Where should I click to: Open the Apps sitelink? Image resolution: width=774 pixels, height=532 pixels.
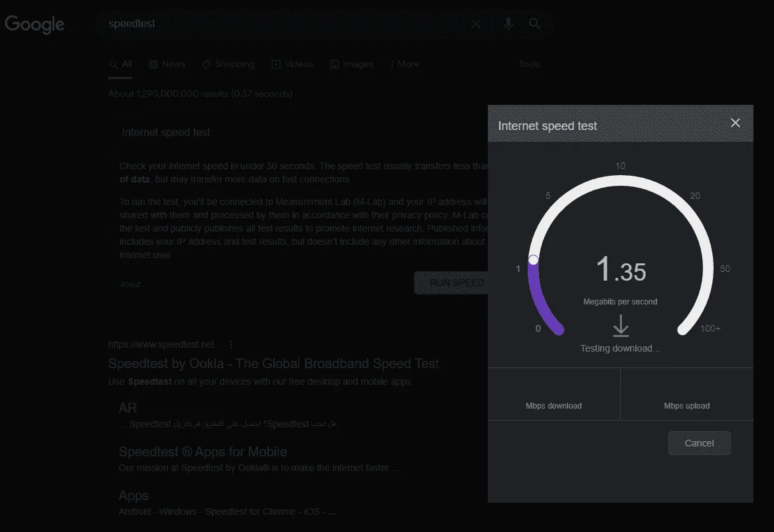(133, 496)
